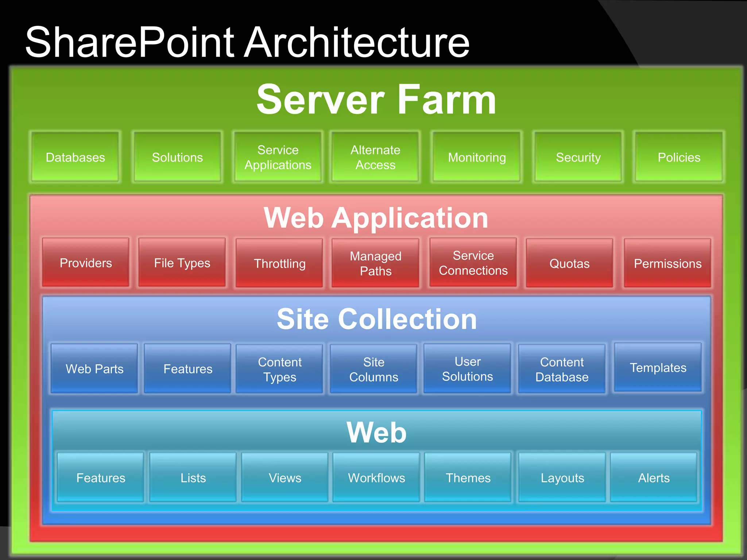Screen dimensions: 747x560
Task: Click the User Solutions box
Action: [467, 368]
